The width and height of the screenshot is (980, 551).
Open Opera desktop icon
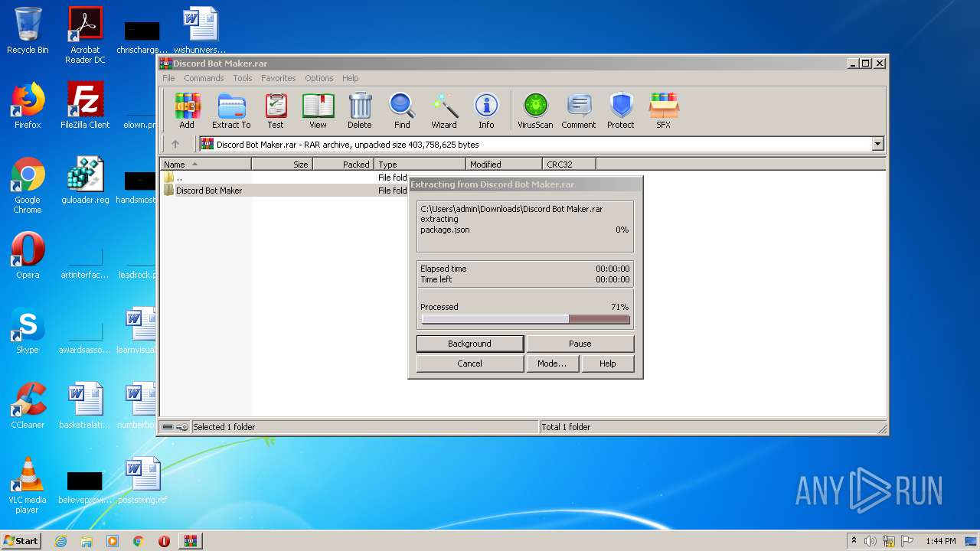28,256
